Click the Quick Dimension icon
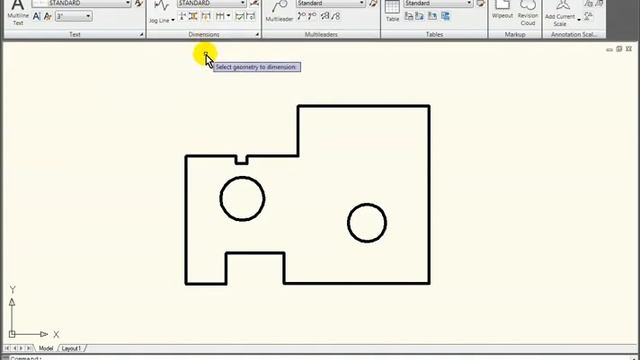640x360 pixels. (x=206, y=16)
